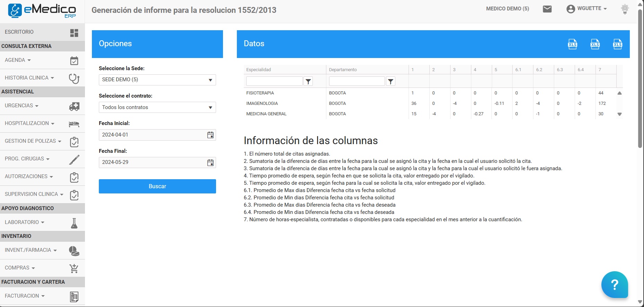Click the Laboratorio flask icon

click(x=74, y=223)
